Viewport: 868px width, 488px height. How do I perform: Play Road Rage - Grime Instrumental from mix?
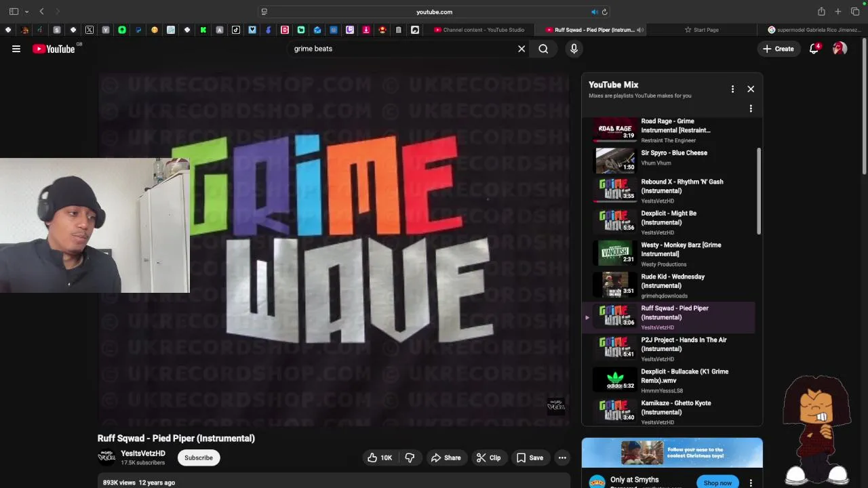pos(669,130)
